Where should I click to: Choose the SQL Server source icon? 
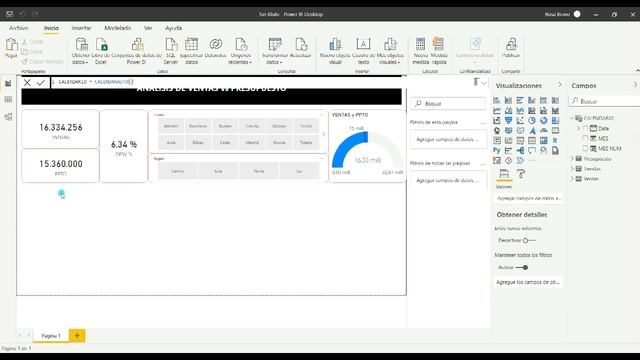pos(171,45)
